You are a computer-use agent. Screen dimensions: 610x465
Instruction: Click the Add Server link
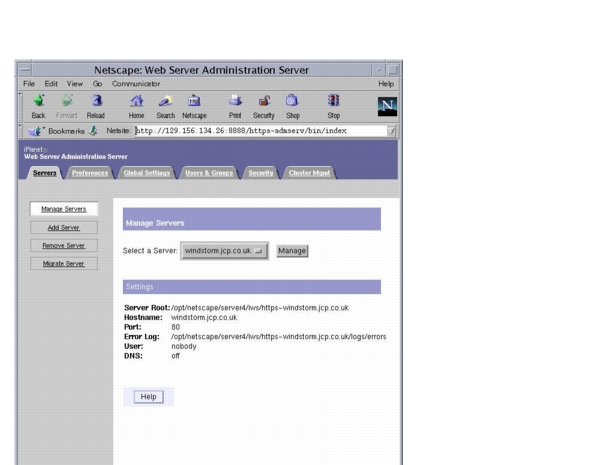tap(64, 228)
